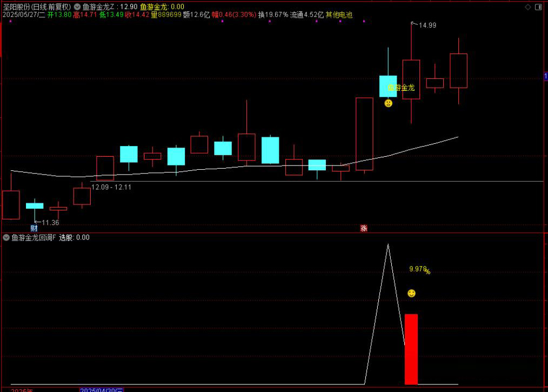Click the 鱼游金龙 yellow signal label on candle
Image resolution: width=548 pixels, height=392 pixels.
click(x=401, y=88)
